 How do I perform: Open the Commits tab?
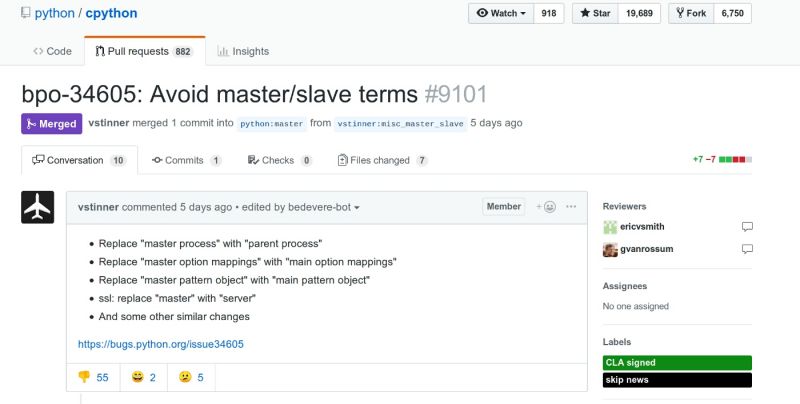pyautogui.click(x=186, y=160)
